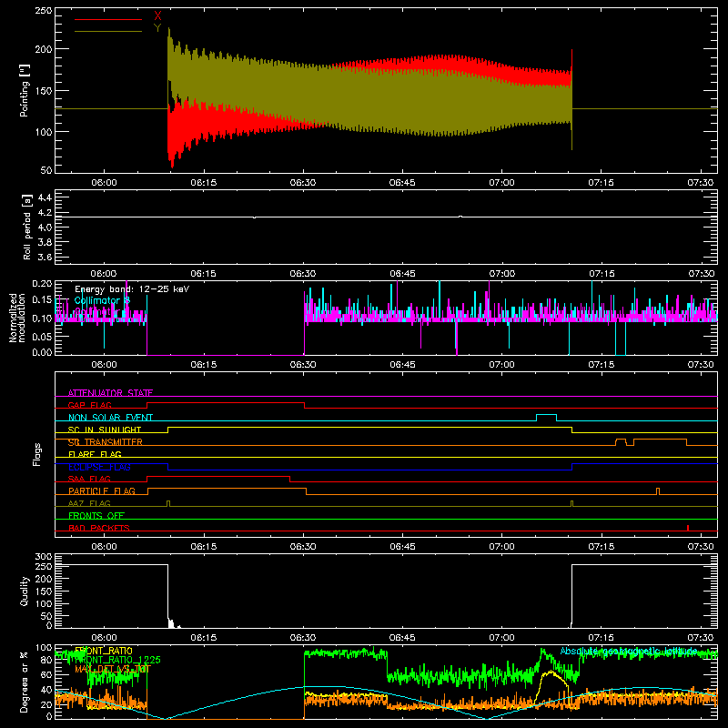Click the FRONTS_OFF flag label
Viewport: 728px width, 728px height.
(x=96, y=516)
